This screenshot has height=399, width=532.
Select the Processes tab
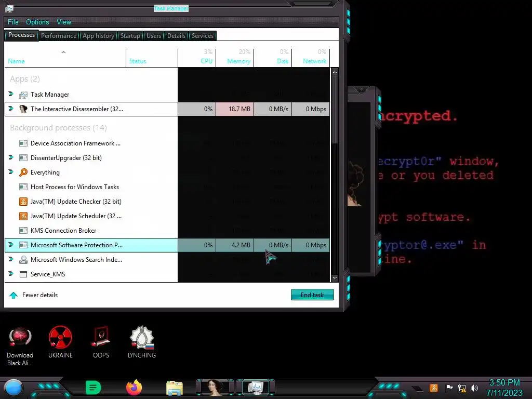[21, 35]
